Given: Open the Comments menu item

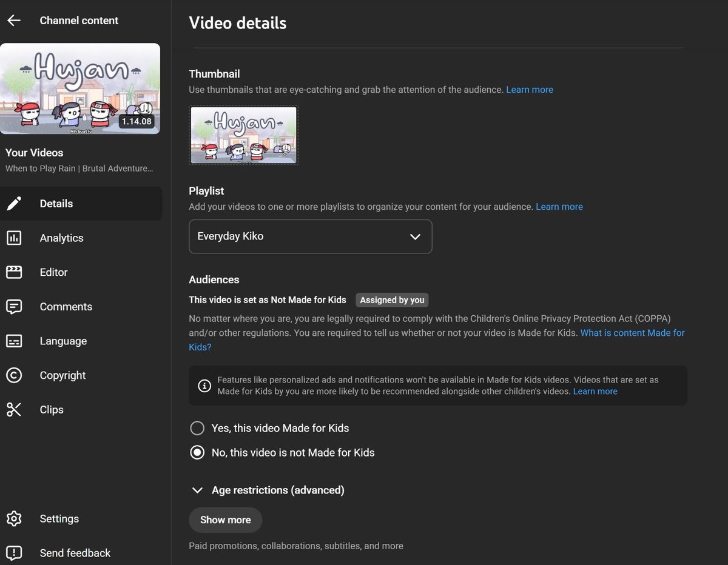Looking at the screenshot, I should (x=81, y=307).
